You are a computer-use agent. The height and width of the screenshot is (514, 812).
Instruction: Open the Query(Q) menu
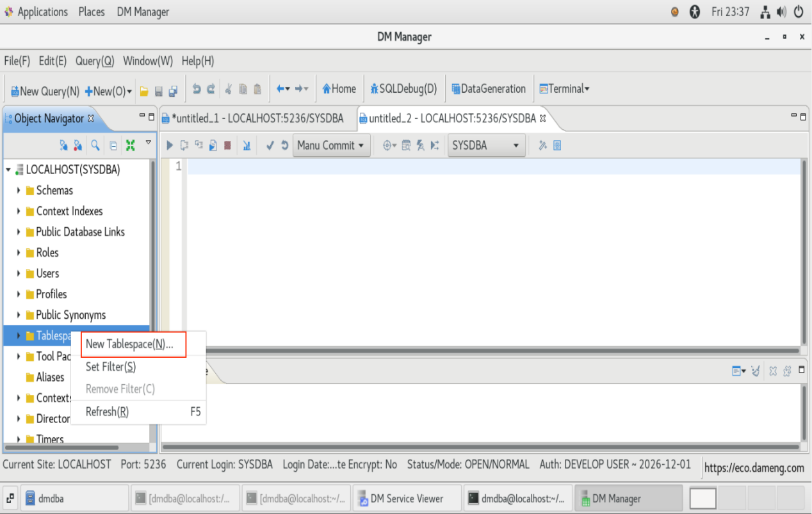pyautogui.click(x=95, y=61)
